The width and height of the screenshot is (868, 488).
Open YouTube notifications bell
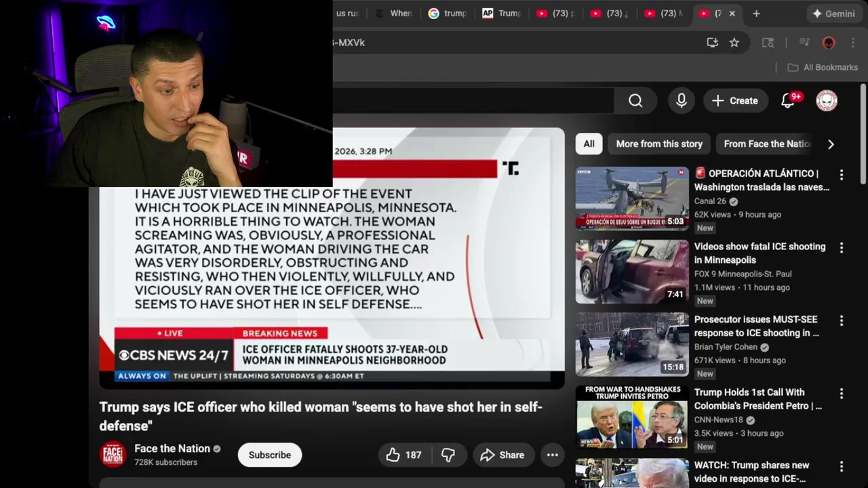click(789, 100)
